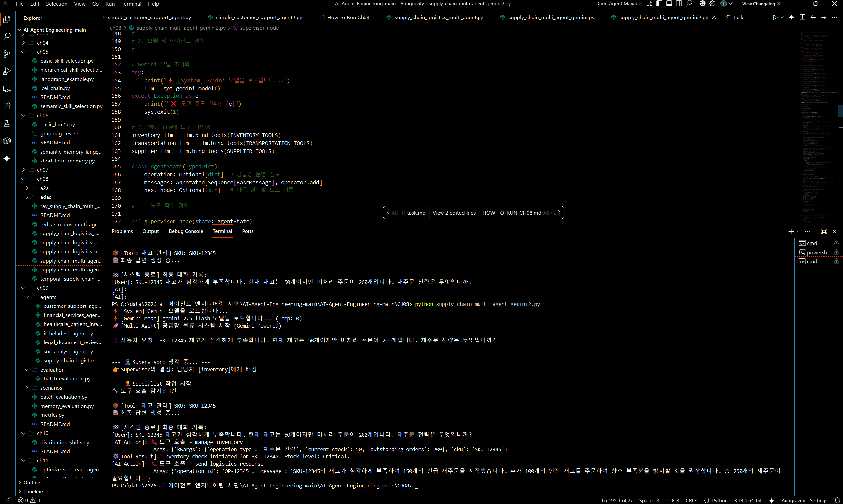
Task: Click the Run Python file play button
Action: tap(775, 17)
